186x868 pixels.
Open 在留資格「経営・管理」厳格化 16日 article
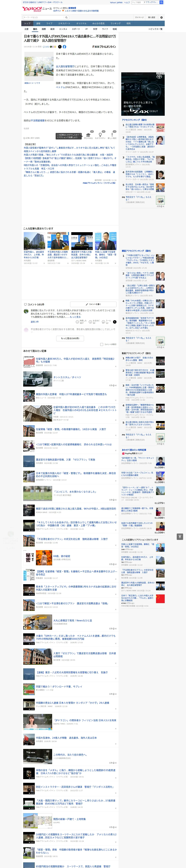(x=71, y=429)
